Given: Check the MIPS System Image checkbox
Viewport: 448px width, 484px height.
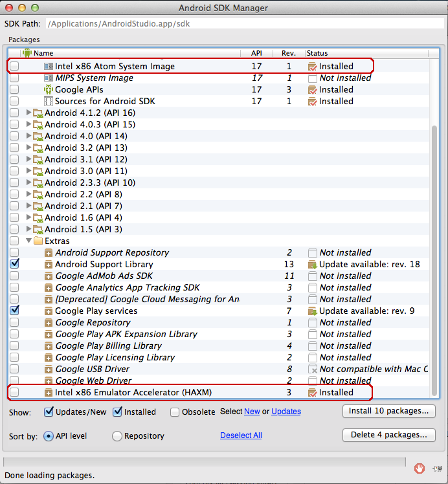Looking at the screenshot, I should (x=14, y=78).
